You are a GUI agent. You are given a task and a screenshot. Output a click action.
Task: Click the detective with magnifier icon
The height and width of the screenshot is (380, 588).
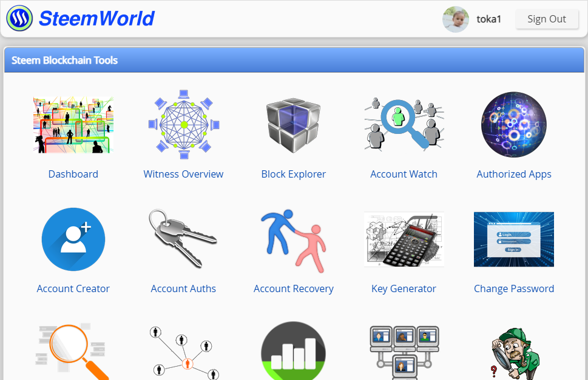(x=515, y=354)
